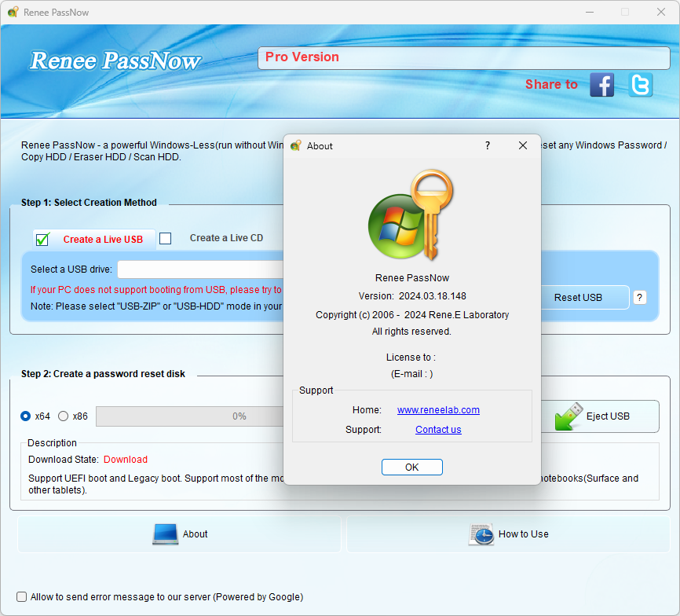Viewport: 680px width, 616px height.
Task: Enable the Create a Live CD checkbox
Action: tap(165, 238)
